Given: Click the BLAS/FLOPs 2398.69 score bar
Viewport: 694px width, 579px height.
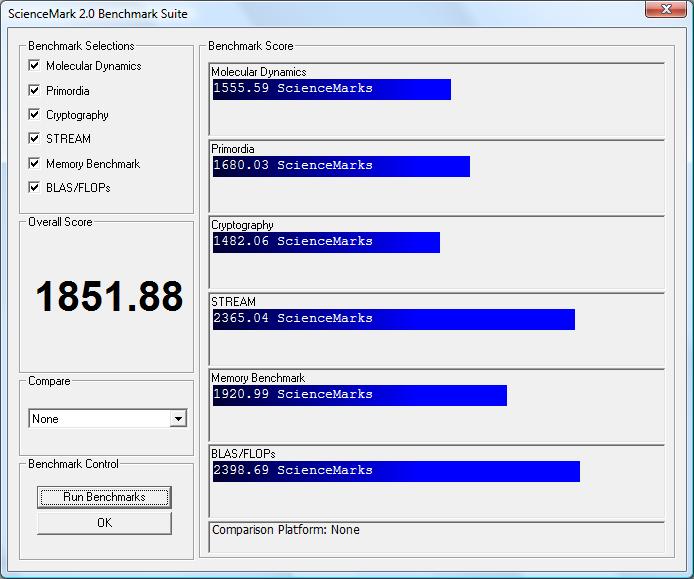Looking at the screenshot, I should coord(396,471).
